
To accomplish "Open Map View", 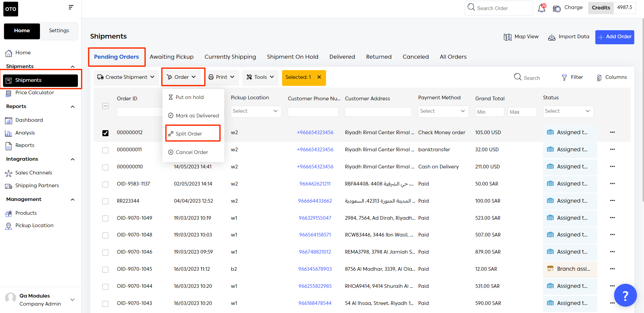I will click(x=521, y=37).
